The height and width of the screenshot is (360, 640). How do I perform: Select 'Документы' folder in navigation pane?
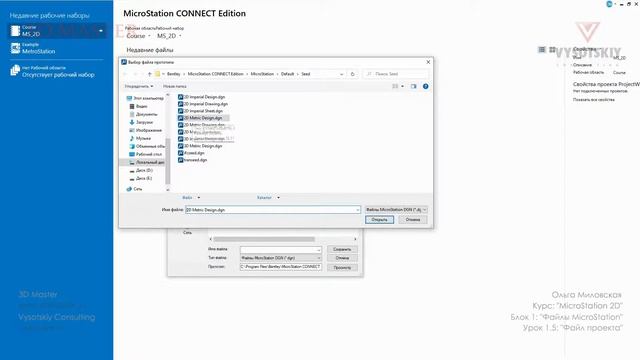143,114
